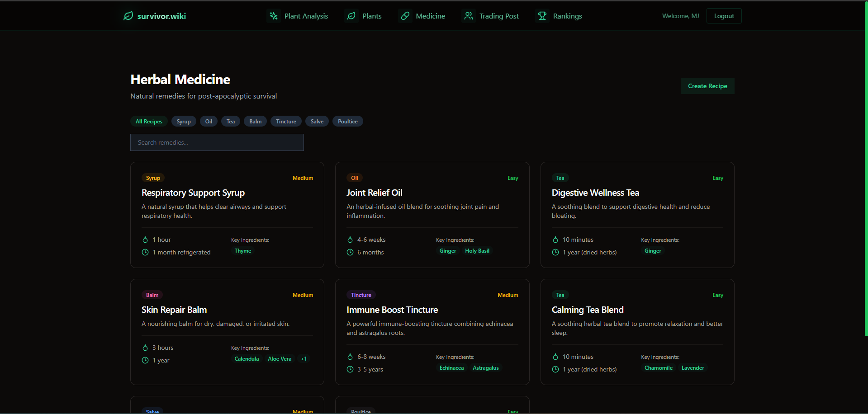The width and height of the screenshot is (868, 414).
Task: Click the page vertical scrollbar
Action: tap(866, 168)
